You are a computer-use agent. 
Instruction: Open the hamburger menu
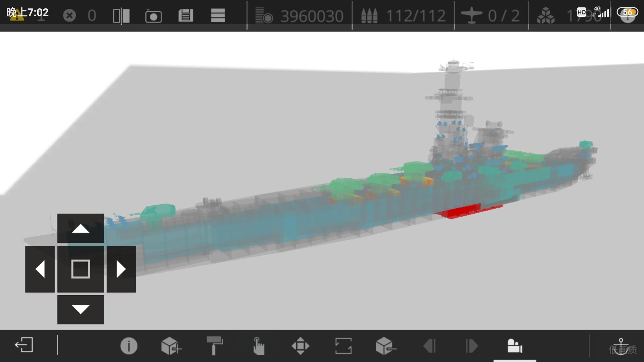point(218,16)
